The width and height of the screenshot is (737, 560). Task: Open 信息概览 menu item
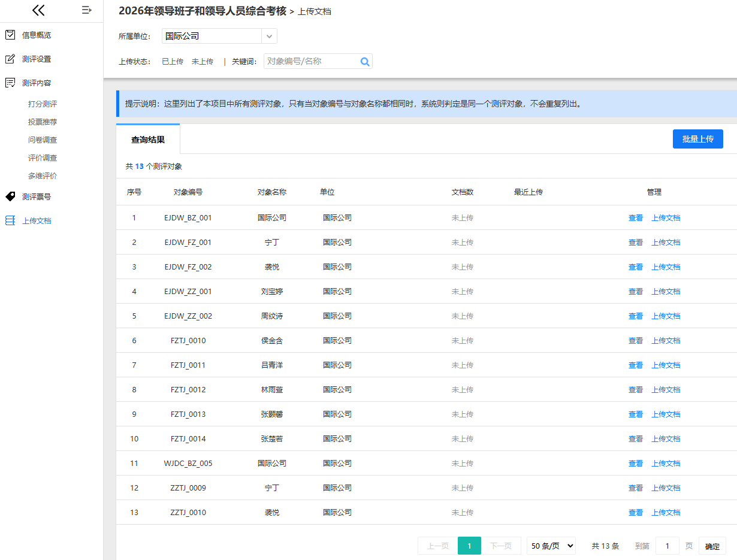pos(37,35)
